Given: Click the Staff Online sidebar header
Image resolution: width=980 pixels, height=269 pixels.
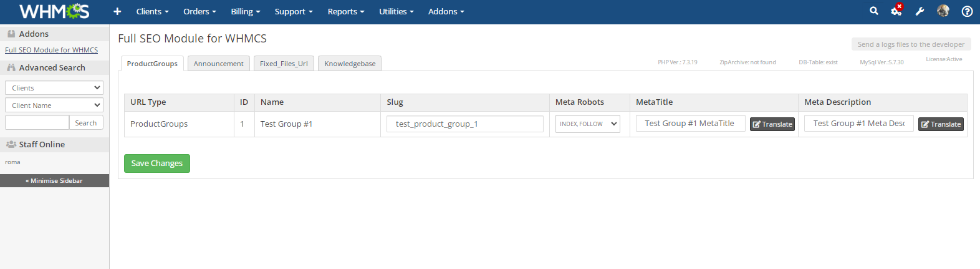Looking at the screenshot, I should 54,144.
